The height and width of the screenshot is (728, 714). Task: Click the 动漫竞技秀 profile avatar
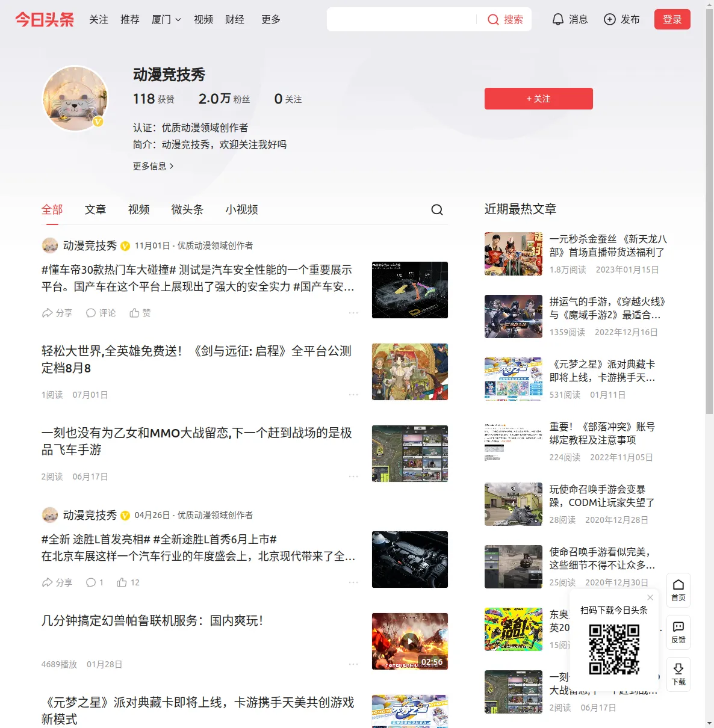tap(75, 99)
